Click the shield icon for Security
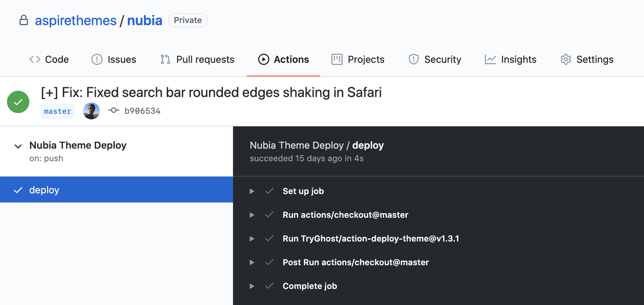Screen dimensions: 644x305 (x=413, y=59)
